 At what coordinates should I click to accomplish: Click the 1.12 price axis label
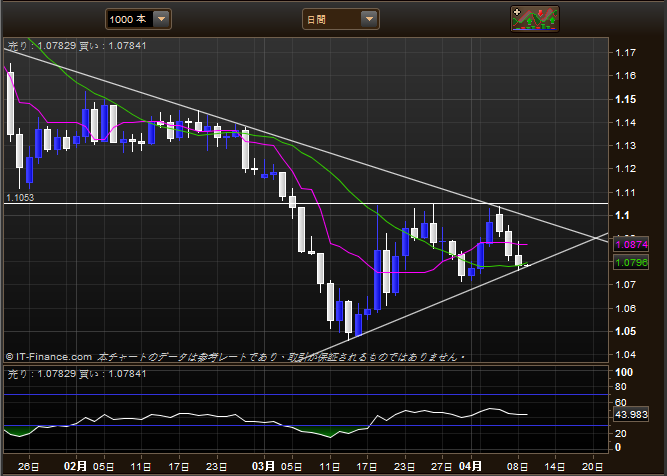(x=625, y=169)
